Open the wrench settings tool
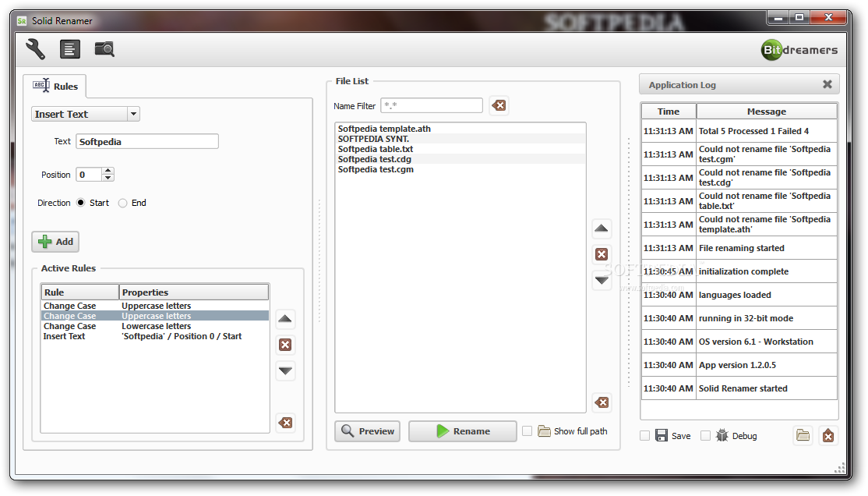Image resolution: width=868 pixels, height=496 pixels. click(35, 49)
